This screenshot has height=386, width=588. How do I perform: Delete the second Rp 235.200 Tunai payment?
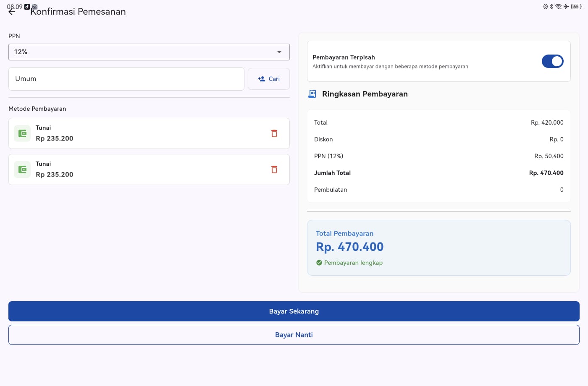(274, 170)
